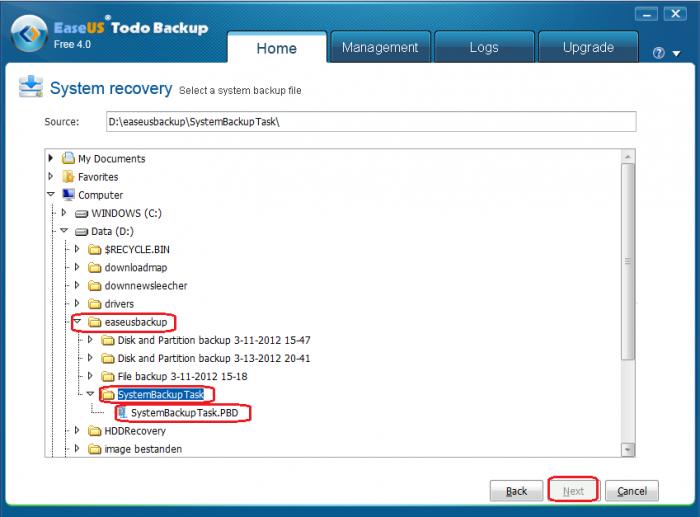Select File backup 3-11-2012 15-18
This screenshot has height=517, width=700.
pos(182,376)
